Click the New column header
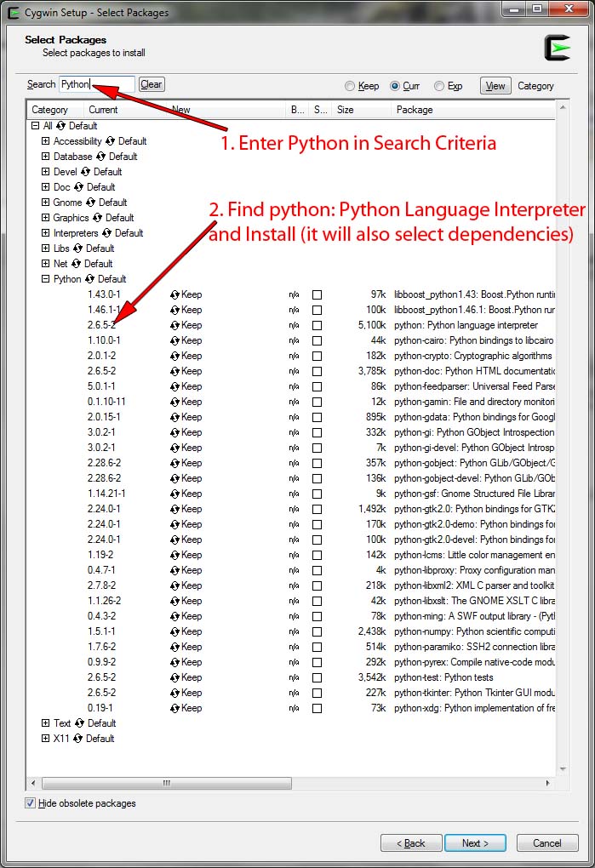The height and width of the screenshot is (868, 595). tap(226, 110)
